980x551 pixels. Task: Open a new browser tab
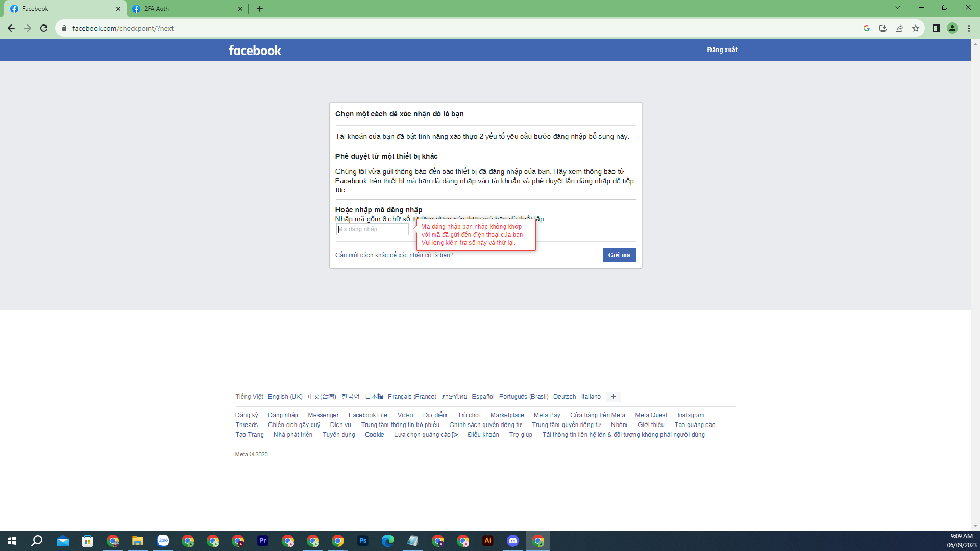[x=260, y=9]
